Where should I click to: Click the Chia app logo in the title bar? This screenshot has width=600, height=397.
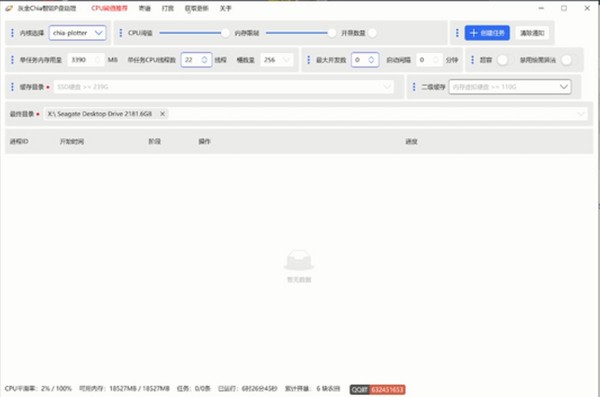9,8
